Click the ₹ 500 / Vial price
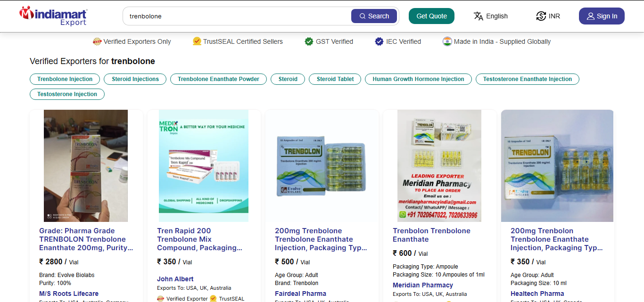 pyautogui.click(x=292, y=262)
